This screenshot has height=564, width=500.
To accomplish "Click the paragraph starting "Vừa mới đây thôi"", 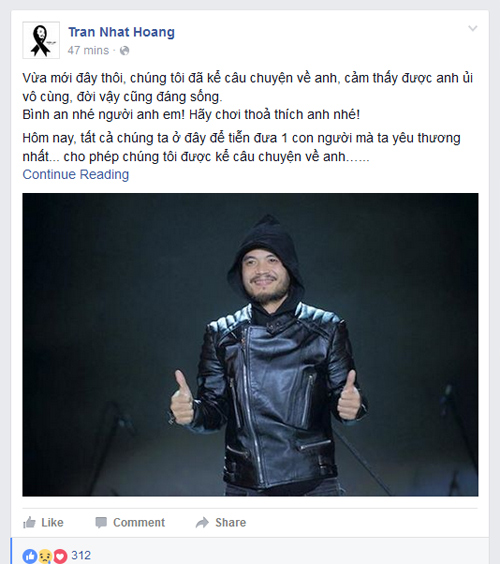I will pos(247,87).
